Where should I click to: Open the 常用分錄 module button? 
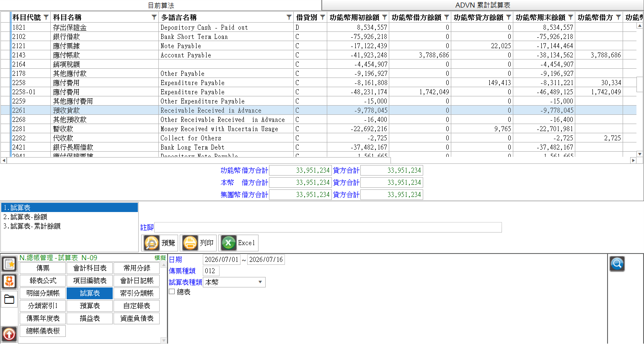pos(137,268)
